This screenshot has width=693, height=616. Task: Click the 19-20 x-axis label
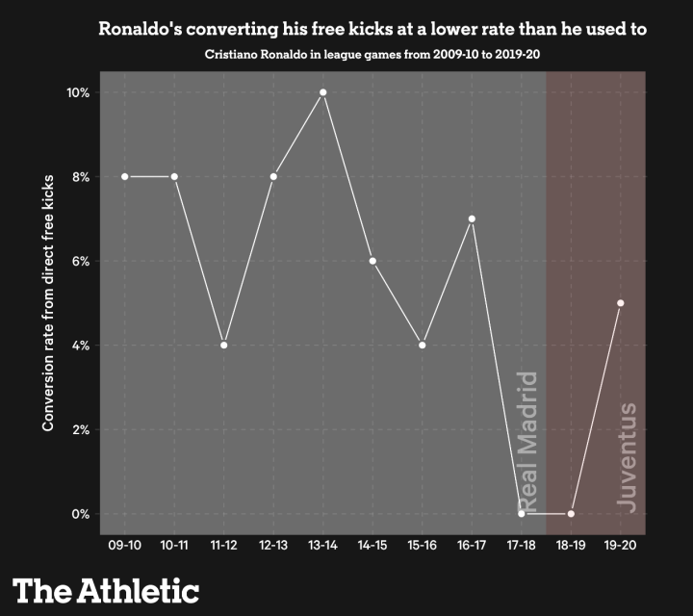click(621, 546)
